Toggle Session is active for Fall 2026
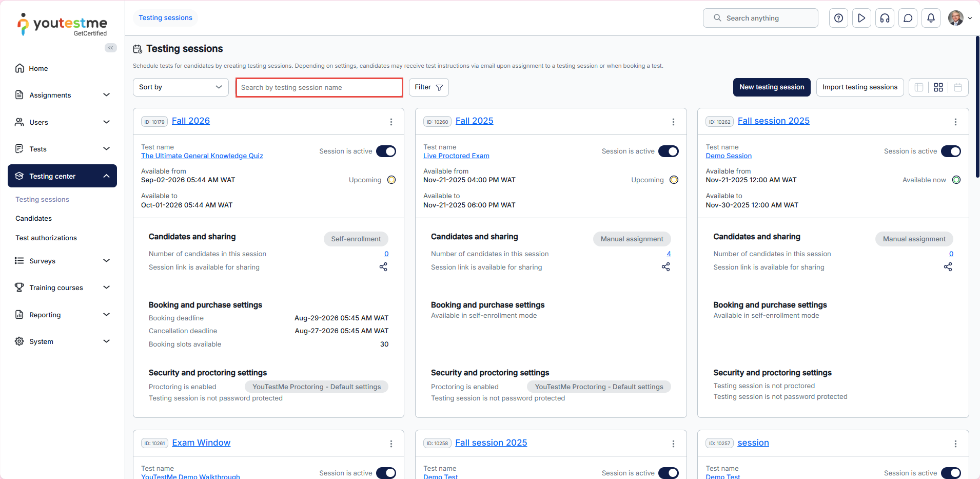Image resolution: width=980 pixels, height=479 pixels. tap(386, 151)
